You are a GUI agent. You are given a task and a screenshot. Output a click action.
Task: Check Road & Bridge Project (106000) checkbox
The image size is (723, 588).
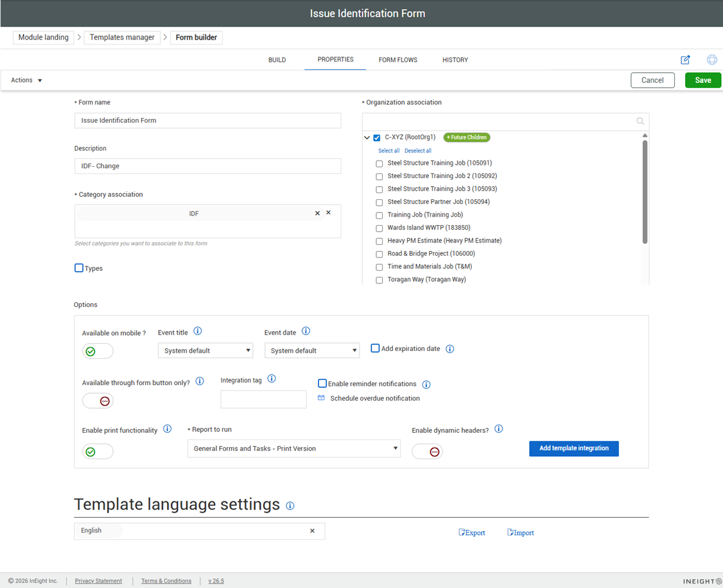click(x=379, y=254)
